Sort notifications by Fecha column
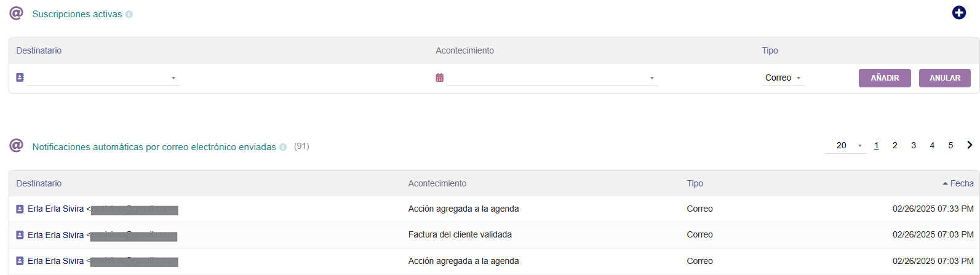 (961, 183)
